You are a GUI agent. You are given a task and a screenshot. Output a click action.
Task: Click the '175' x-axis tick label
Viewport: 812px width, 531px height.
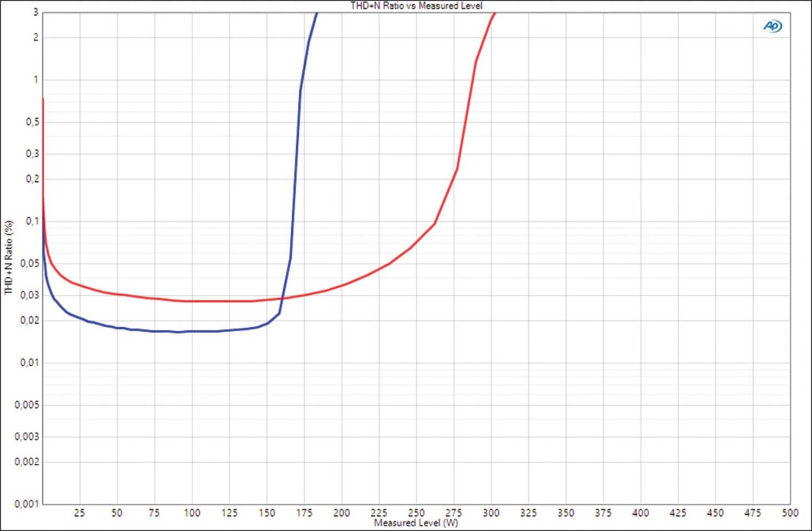304,513
